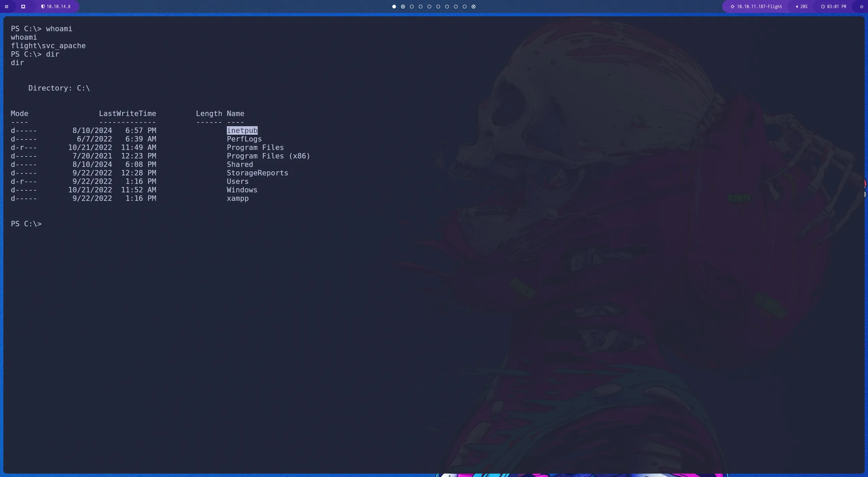Click the highlighted inetpub directory name
This screenshot has width=868, height=477.
tap(242, 131)
